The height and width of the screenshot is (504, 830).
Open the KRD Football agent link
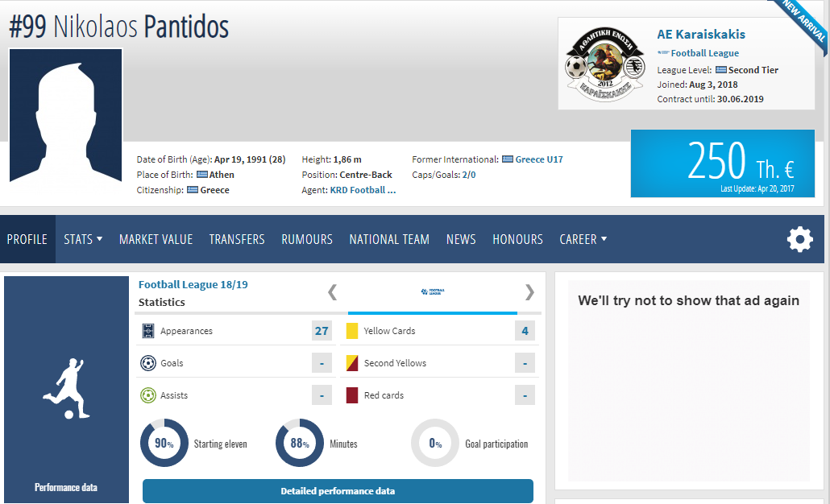363,190
